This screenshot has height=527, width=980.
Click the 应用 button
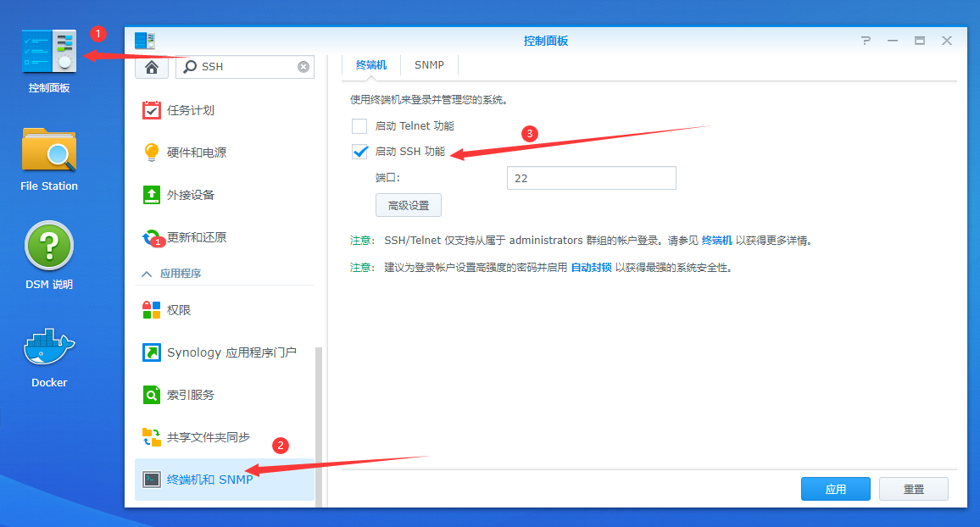coord(835,489)
